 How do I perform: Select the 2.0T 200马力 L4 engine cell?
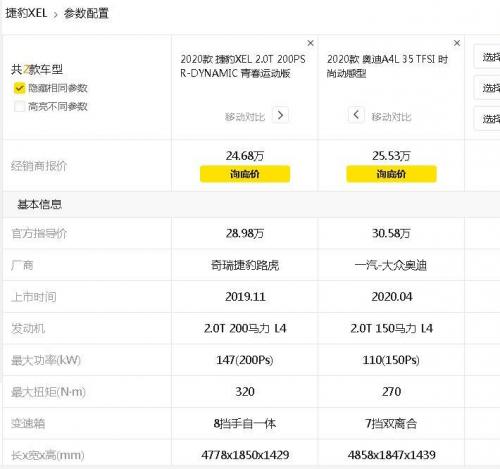click(245, 328)
